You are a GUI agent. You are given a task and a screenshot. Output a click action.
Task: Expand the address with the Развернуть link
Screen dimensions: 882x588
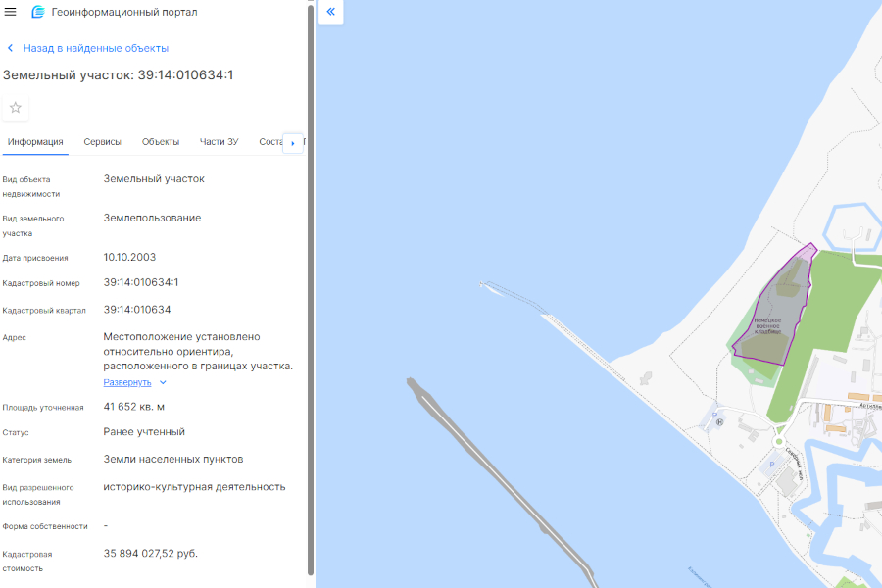pyautogui.click(x=127, y=382)
